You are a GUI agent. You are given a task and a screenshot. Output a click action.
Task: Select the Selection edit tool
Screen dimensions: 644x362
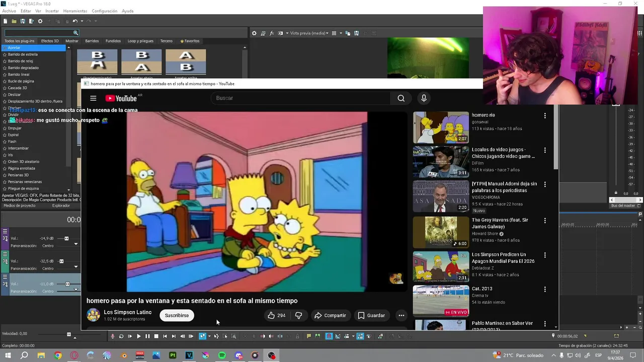pyautogui.click(x=225, y=336)
